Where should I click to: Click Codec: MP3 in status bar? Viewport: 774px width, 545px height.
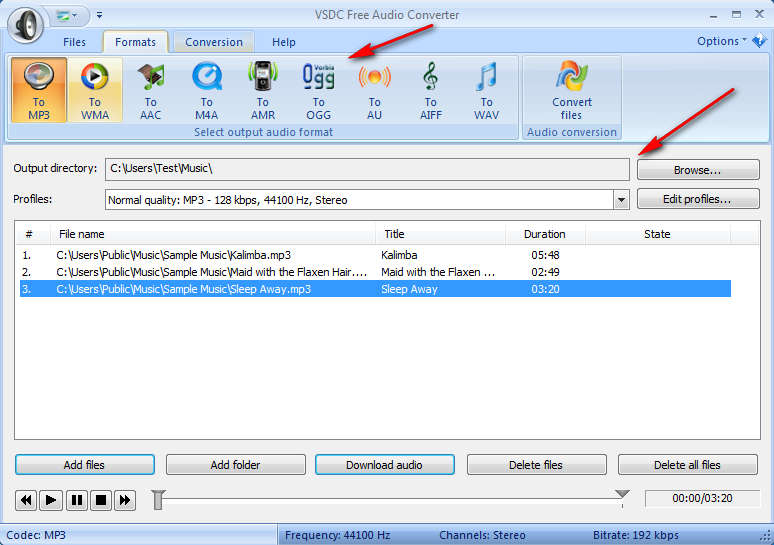(x=36, y=535)
